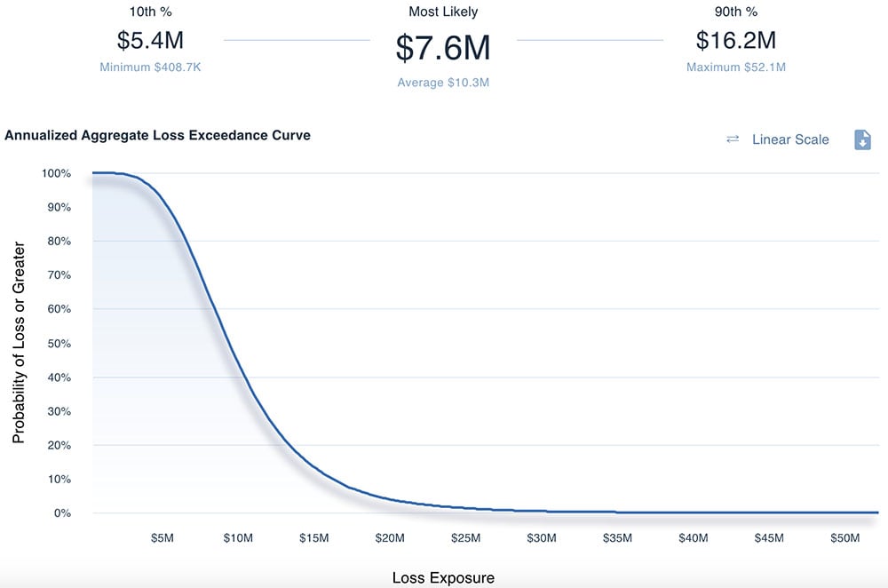Click the 10% y-axis label
Screen dimensions: 888x588
point(59,480)
